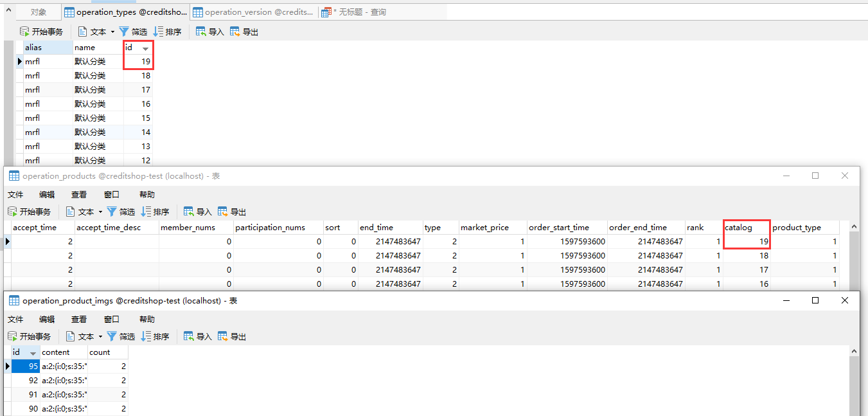Click Export icon in operation_product_imgs window
The image size is (868, 416).
click(223, 336)
